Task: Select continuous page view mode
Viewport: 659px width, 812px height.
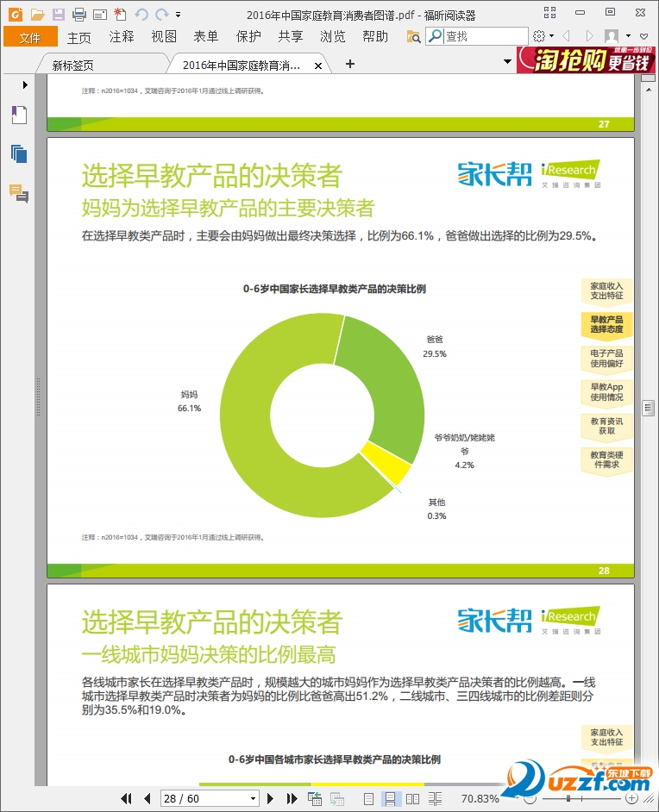Action: (390, 799)
